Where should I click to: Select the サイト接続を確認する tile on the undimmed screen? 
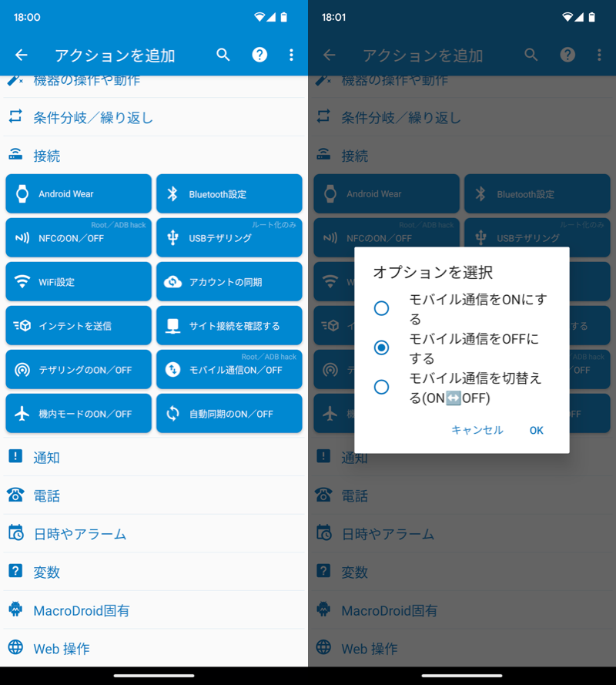(229, 326)
